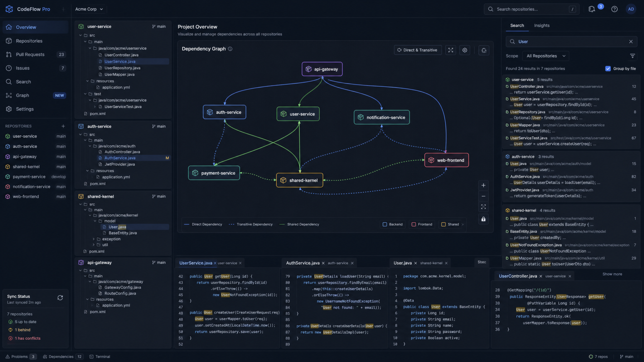Clear the User search query
Image resolution: width=644 pixels, height=362 pixels.
(631, 41)
